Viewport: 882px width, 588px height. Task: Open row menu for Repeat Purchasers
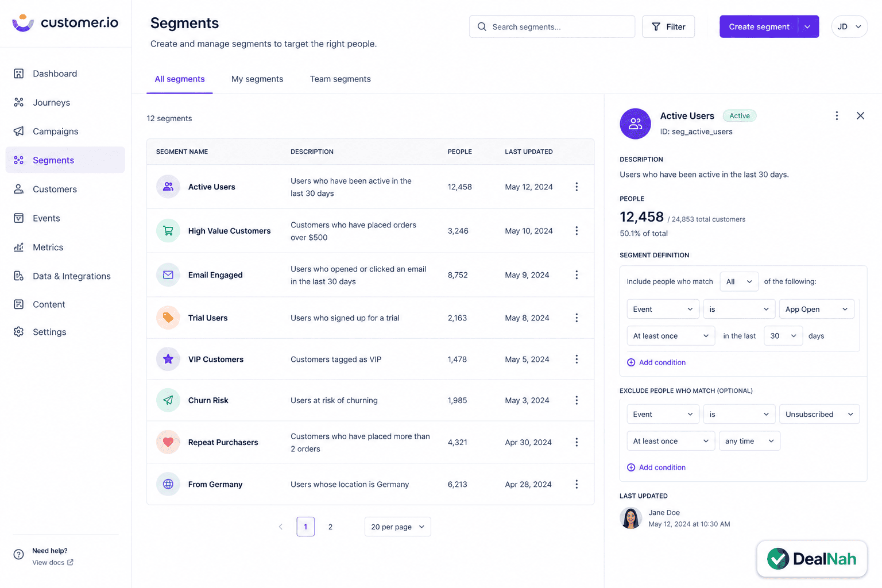(577, 442)
